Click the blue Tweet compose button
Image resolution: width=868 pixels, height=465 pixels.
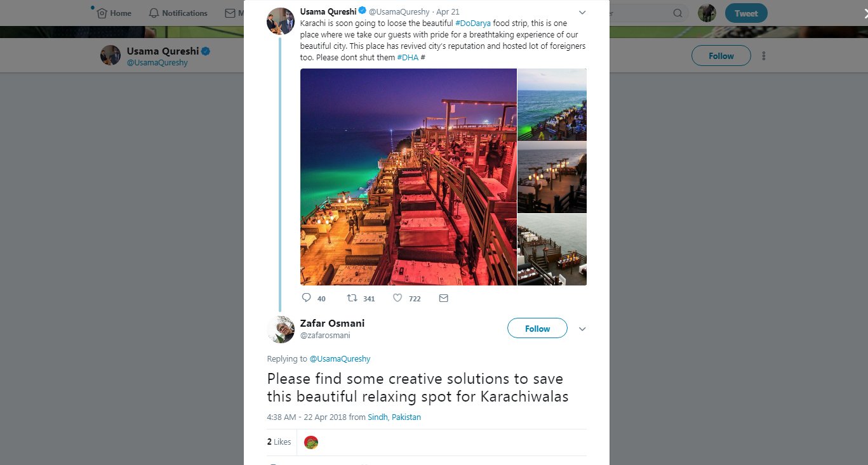coord(745,13)
